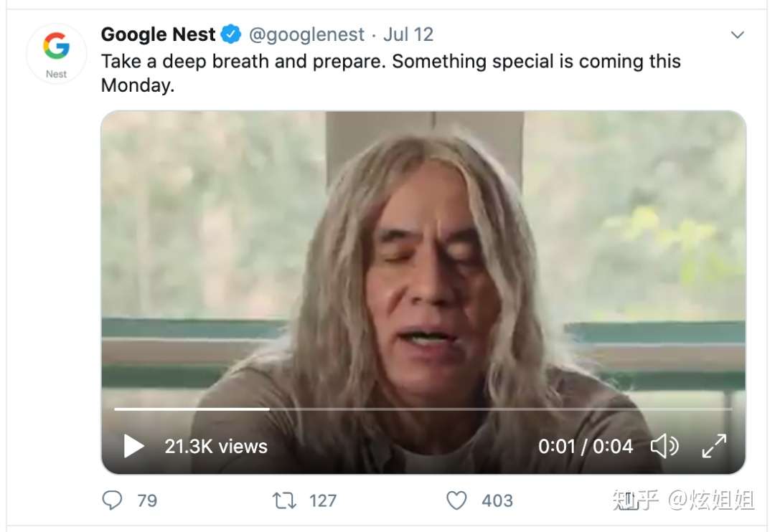
Task: Play the Google Nest video
Action: (133, 446)
